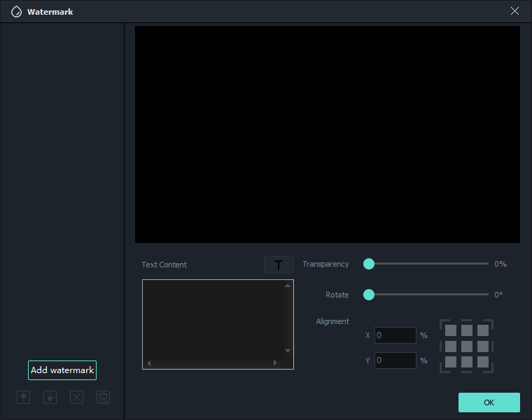Align watermark to bottom-left grid square
Screen dimensions: 532x420
pos(451,362)
